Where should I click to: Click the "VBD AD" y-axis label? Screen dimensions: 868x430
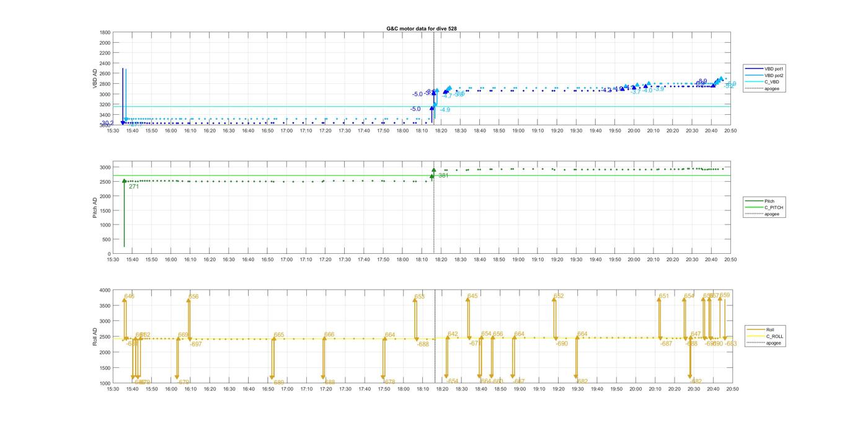95,78
